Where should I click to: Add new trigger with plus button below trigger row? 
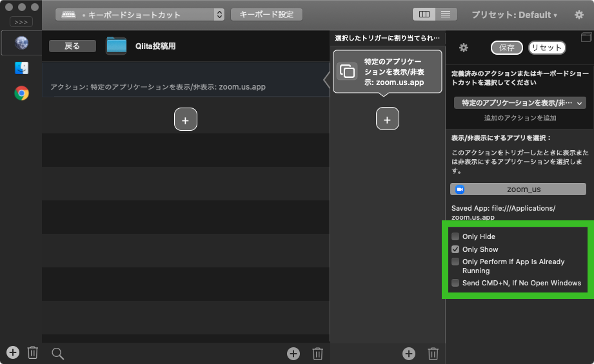tap(186, 120)
